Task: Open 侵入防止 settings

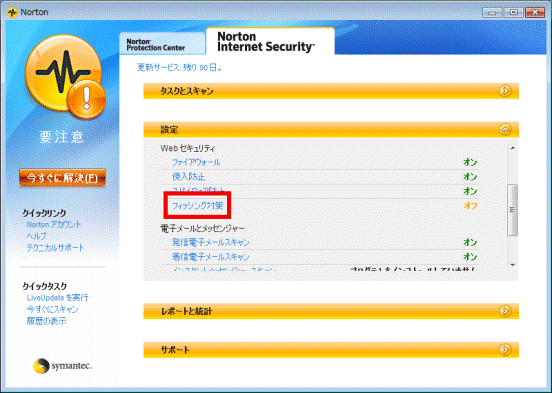Action: click(x=188, y=177)
